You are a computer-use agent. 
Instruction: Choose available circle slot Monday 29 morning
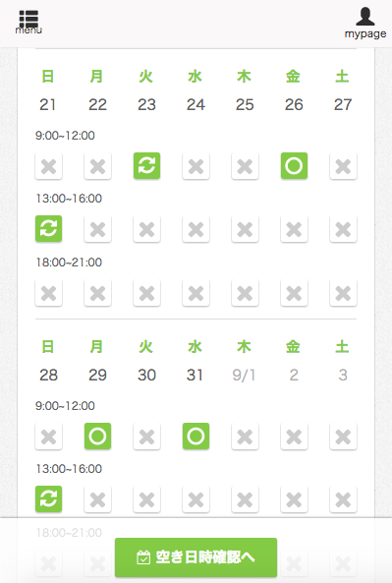[x=97, y=437]
